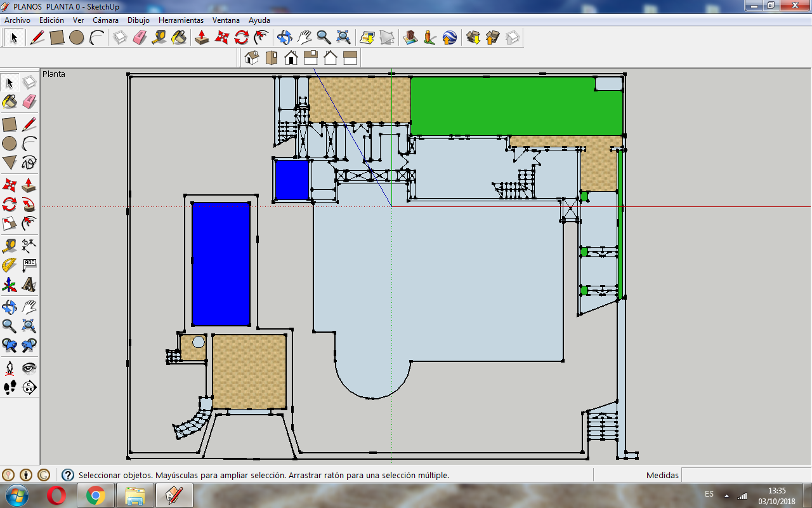Activate the Walk (footprints) tool
812x508 pixels.
pos(10,387)
